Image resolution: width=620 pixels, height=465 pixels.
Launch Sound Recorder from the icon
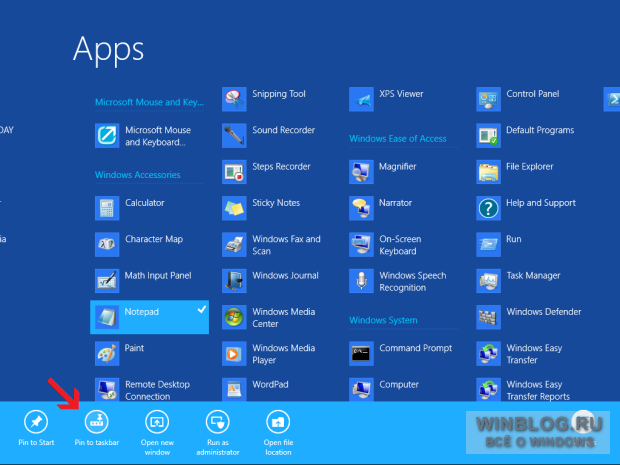click(x=234, y=136)
